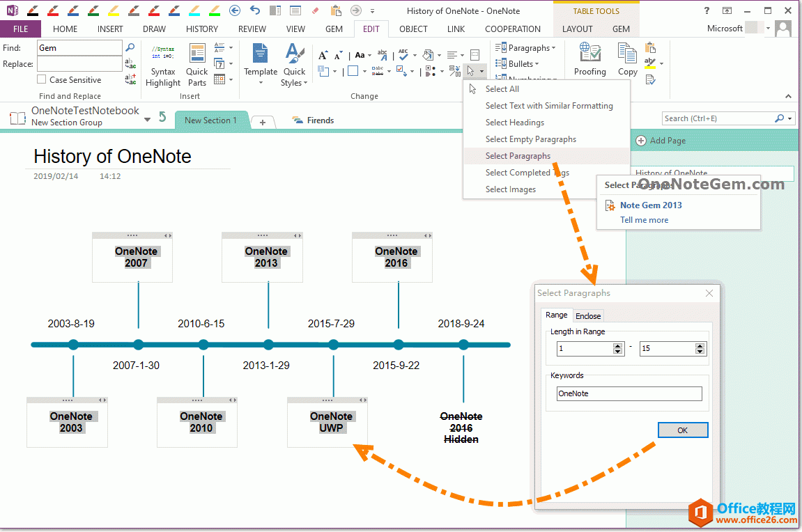Pick the yellow highlighter pen
The width and height of the screenshot is (802, 532).
[114, 10]
